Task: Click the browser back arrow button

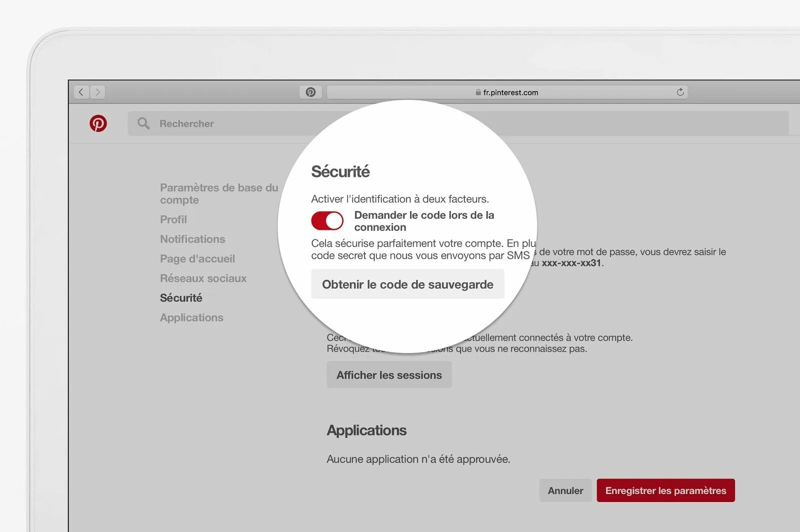Action: point(81,92)
